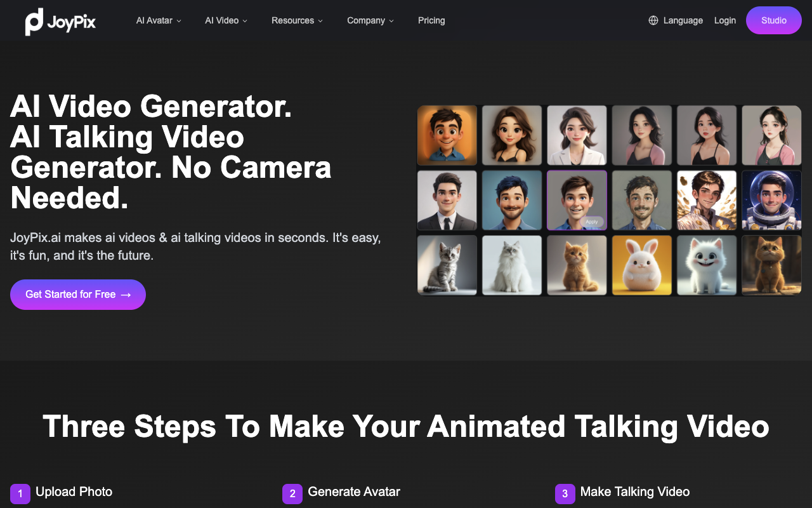
Task: Open the Studio
Action: [773, 20]
